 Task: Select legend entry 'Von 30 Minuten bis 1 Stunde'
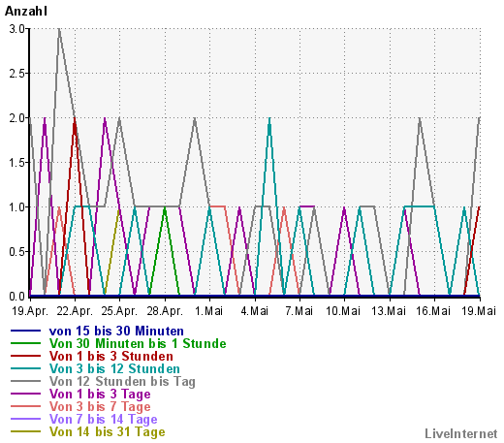[x=138, y=343]
